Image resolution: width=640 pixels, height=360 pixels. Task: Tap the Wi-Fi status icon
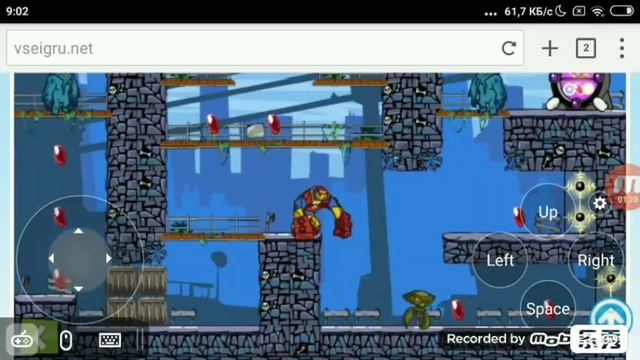[598, 11]
